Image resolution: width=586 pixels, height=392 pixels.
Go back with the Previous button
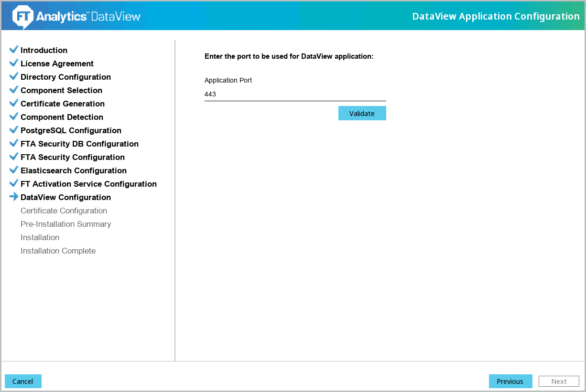(510, 381)
